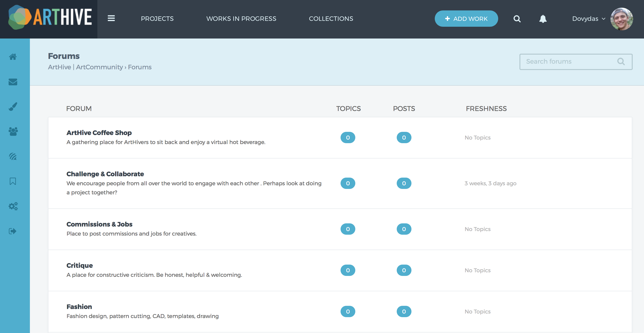Click No Topics in Critique row
The width and height of the screenshot is (644, 333).
click(x=478, y=270)
